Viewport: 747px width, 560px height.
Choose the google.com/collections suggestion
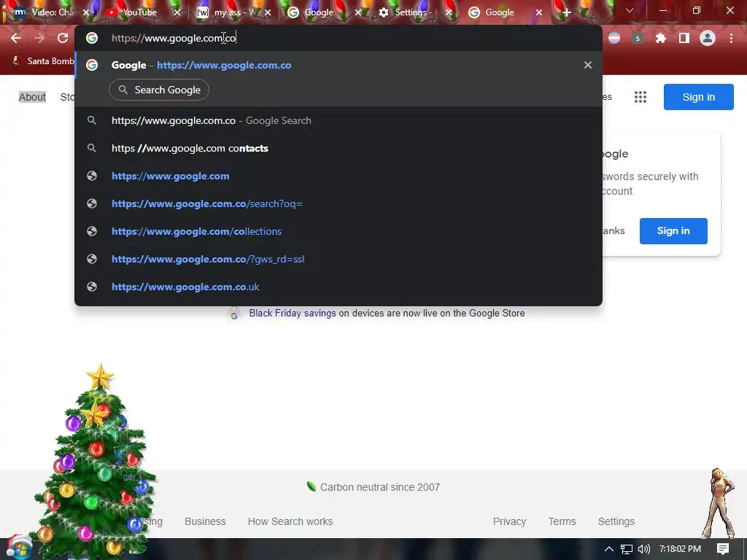click(338, 231)
